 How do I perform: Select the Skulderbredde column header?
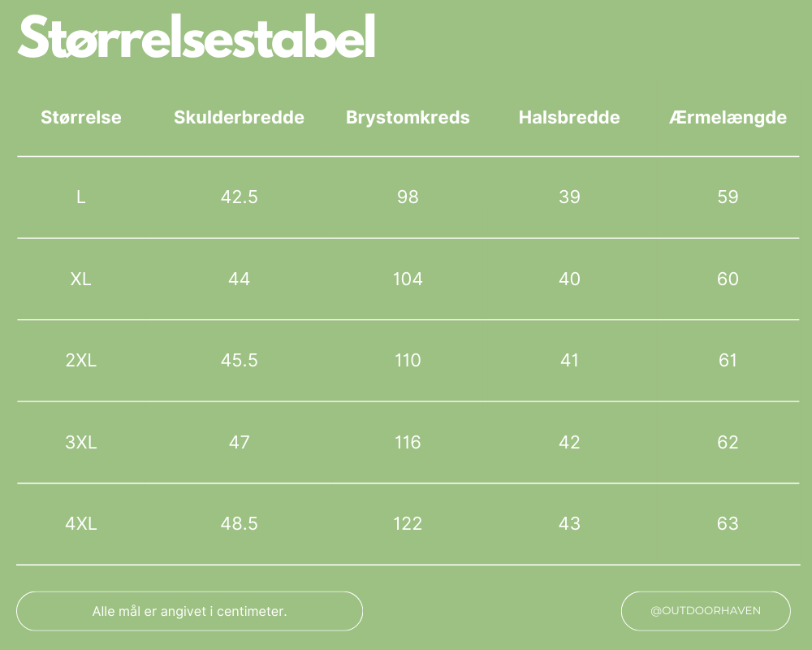click(239, 117)
